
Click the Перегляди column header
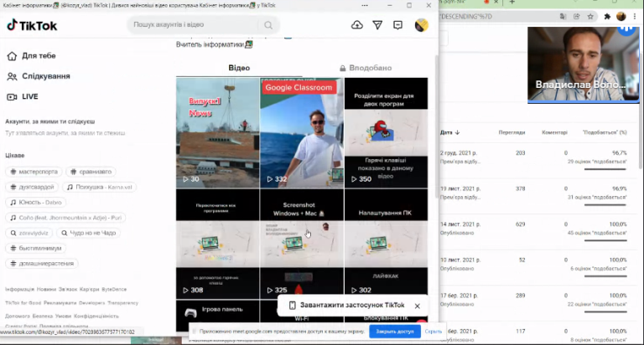click(512, 132)
